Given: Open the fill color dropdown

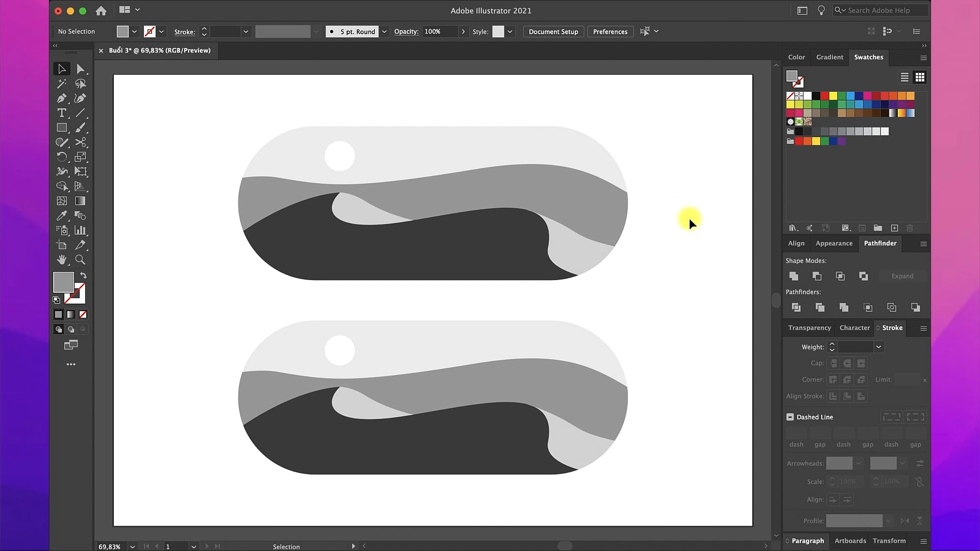Looking at the screenshot, I should tap(134, 32).
